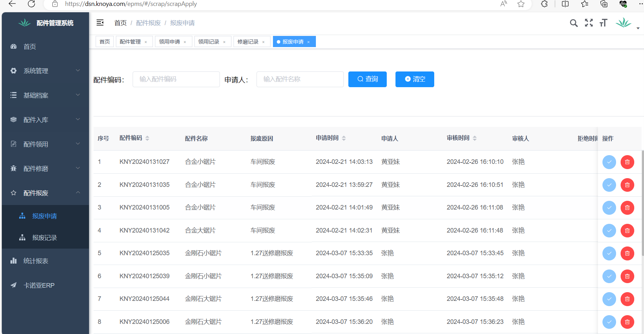644x334 pixels.
Task: Open browser favorites list icon
Action: (x=585, y=4)
